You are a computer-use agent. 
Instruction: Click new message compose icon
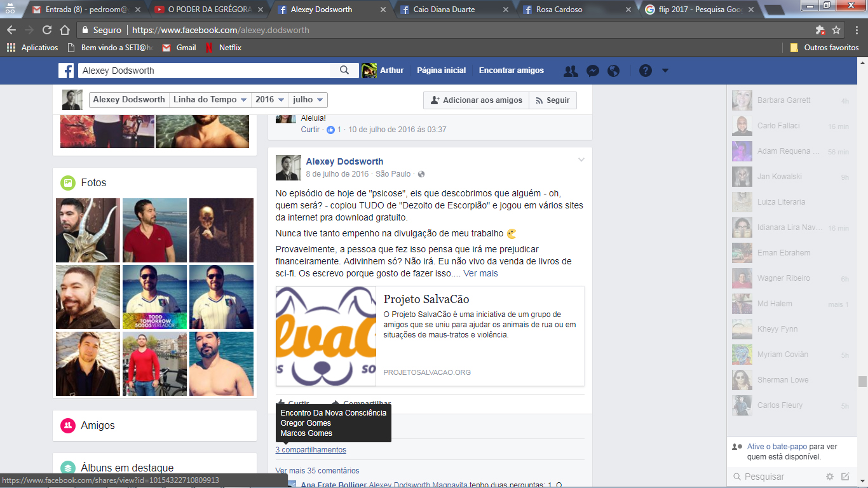(845, 477)
